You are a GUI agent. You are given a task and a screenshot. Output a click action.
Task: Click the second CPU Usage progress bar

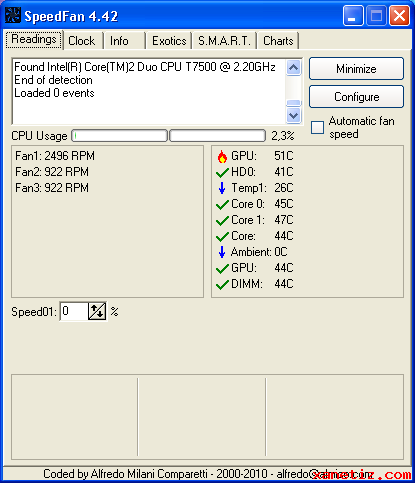(x=217, y=136)
